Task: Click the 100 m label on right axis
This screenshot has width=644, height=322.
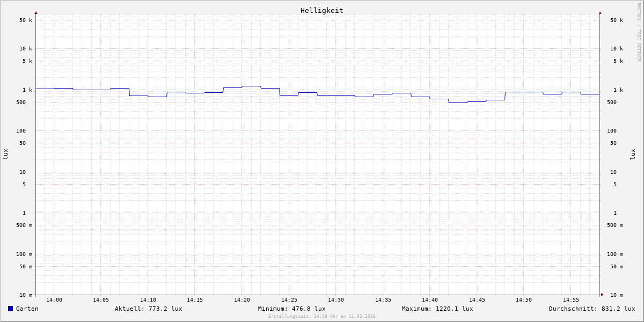Action: point(615,254)
